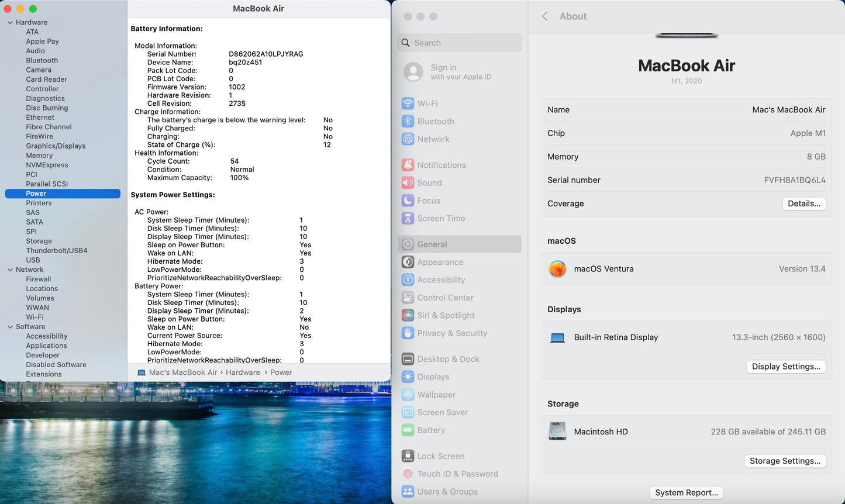This screenshot has height=504, width=845.
Task: Select Storage in the Hardware list
Action: tap(39, 241)
